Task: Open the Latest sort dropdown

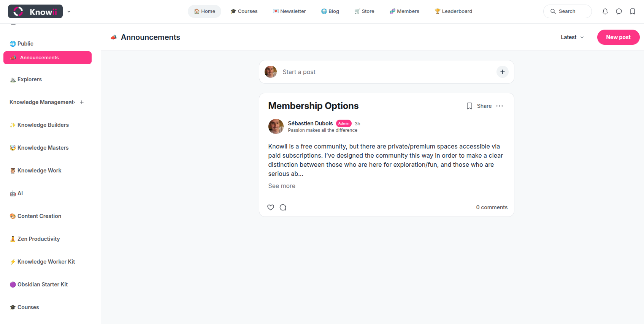Action: [x=572, y=37]
